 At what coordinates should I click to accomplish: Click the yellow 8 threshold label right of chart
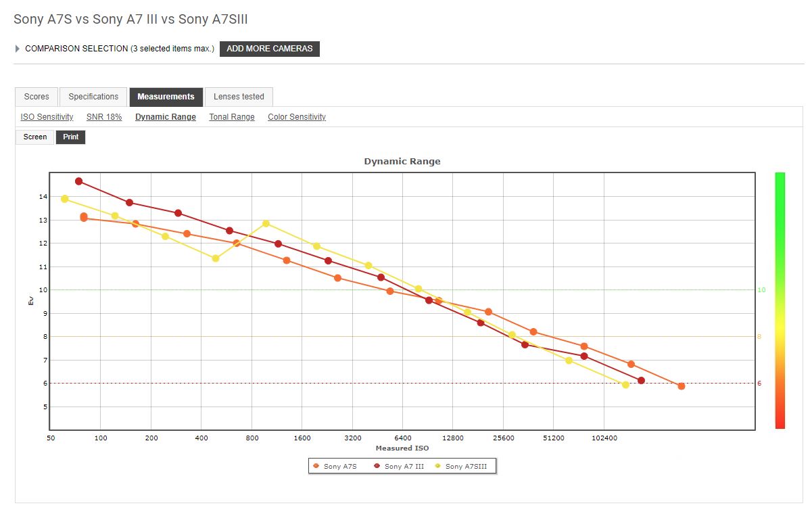coord(759,337)
